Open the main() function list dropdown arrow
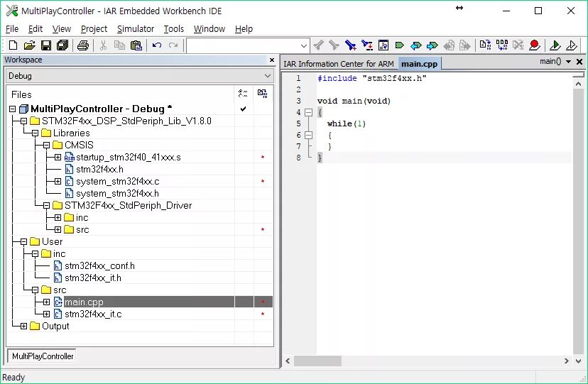This screenshot has width=588, height=384. point(569,62)
